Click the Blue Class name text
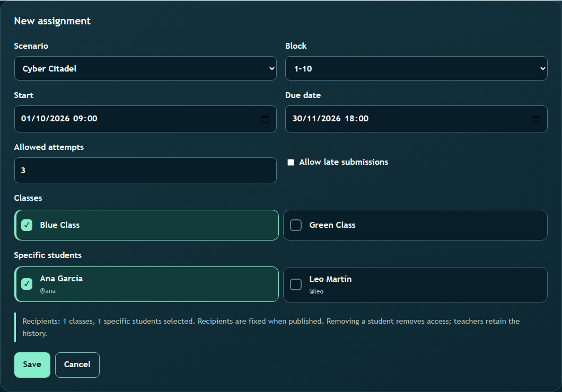Viewport: 562px width, 392px height. click(60, 225)
